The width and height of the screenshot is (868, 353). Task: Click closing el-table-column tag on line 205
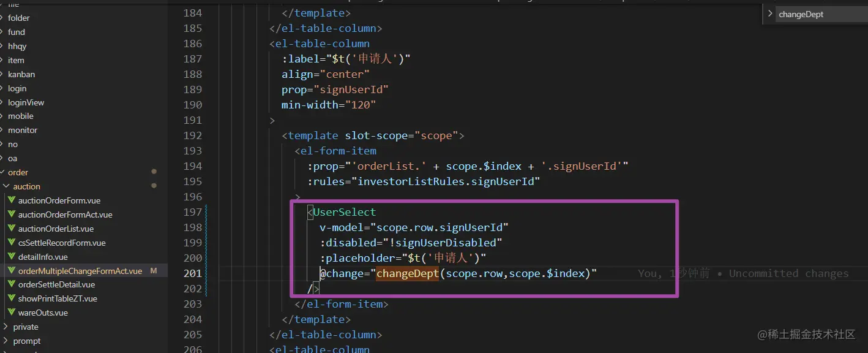tap(326, 335)
